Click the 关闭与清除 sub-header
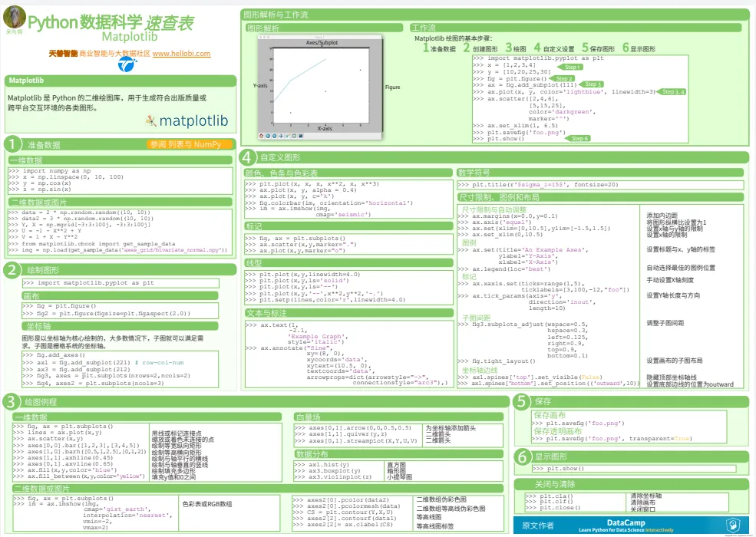This screenshot has width=756, height=537. [631, 484]
